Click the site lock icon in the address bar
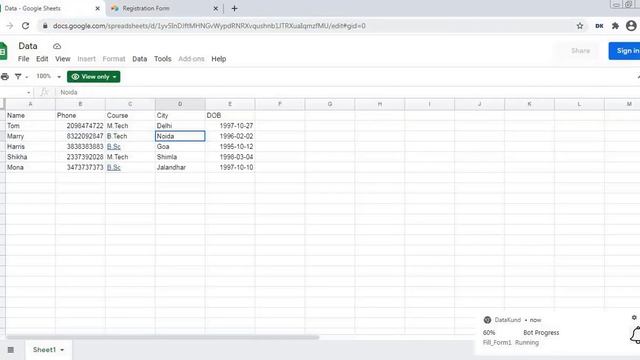 coord(45,26)
